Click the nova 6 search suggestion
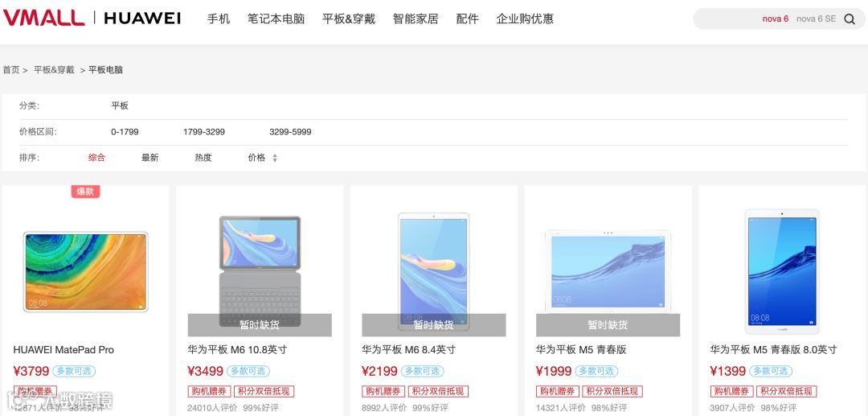 tap(775, 19)
